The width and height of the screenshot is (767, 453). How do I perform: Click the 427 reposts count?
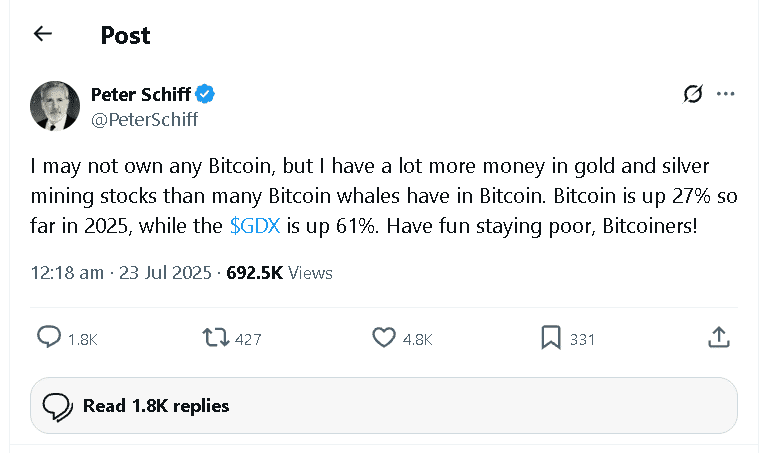point(248,339)
